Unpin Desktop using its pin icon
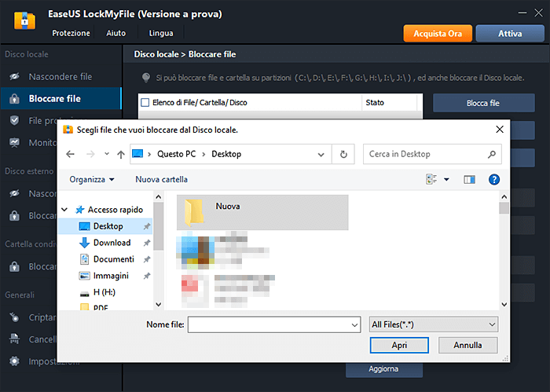Viewport: 550px width, 392px height. pyautogui.click(x=147, y=226)
